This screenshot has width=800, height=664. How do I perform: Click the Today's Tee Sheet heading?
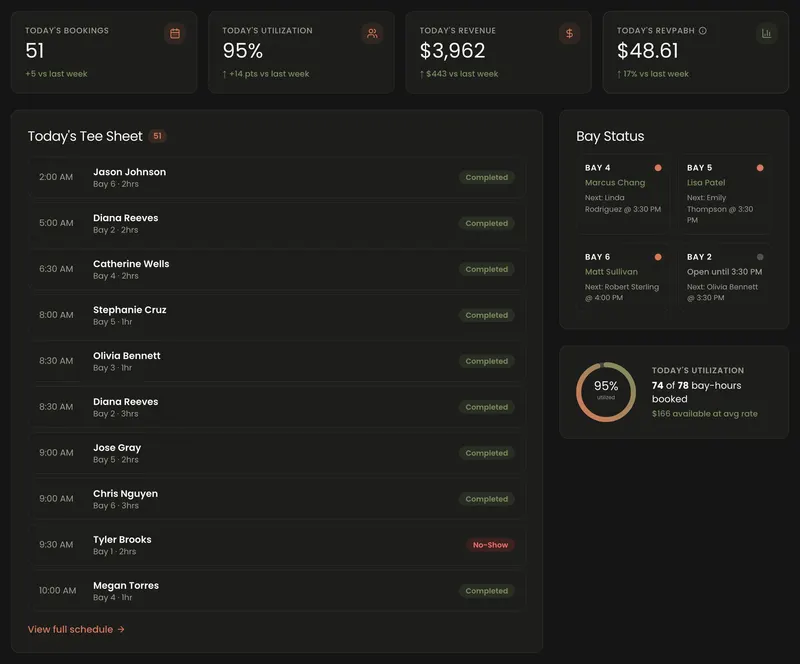pyautogui.click(x=85, y=136)
